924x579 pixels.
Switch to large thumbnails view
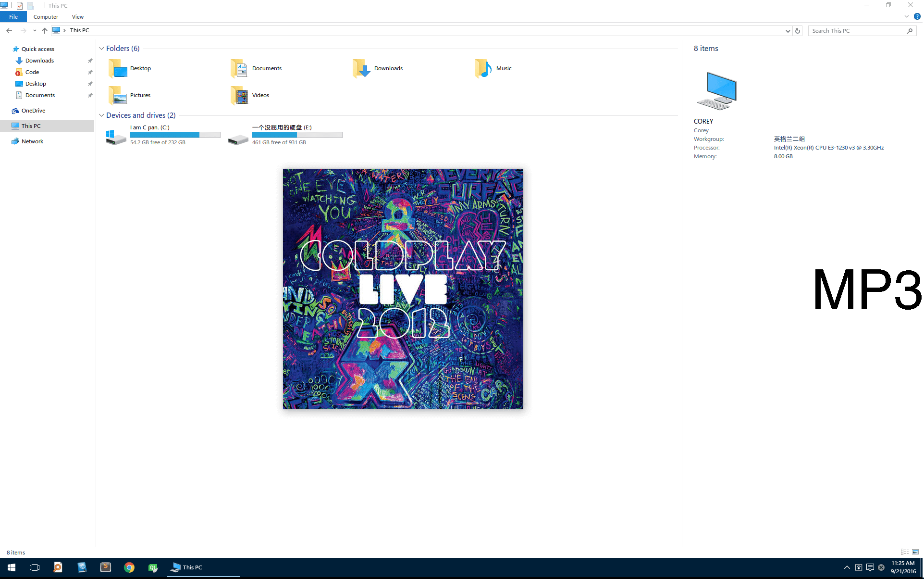tap(915, 552)
